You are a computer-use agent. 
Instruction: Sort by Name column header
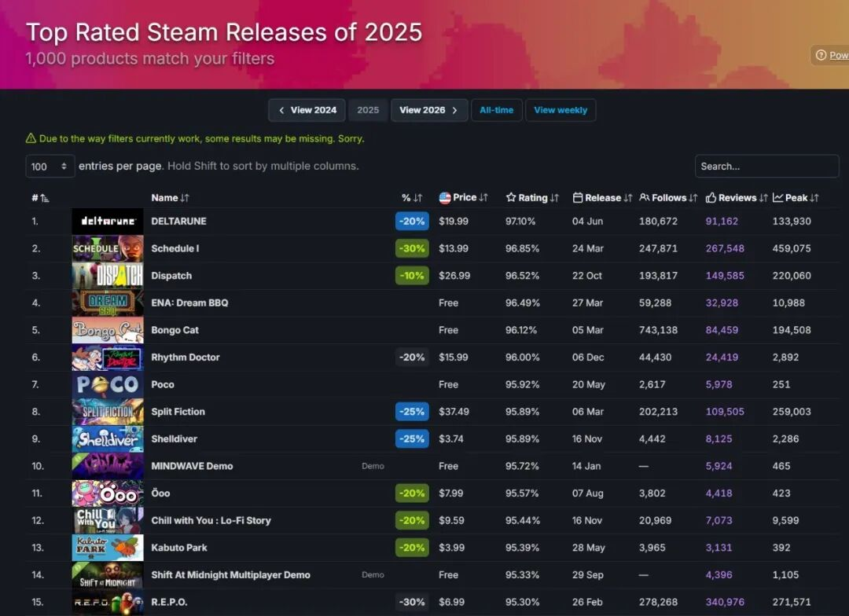coord(170,198)
